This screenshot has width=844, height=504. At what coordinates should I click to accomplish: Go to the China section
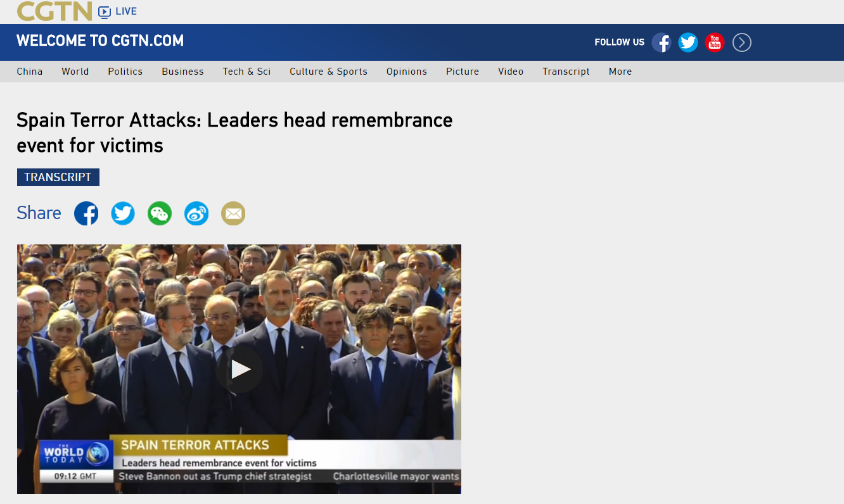30,72
